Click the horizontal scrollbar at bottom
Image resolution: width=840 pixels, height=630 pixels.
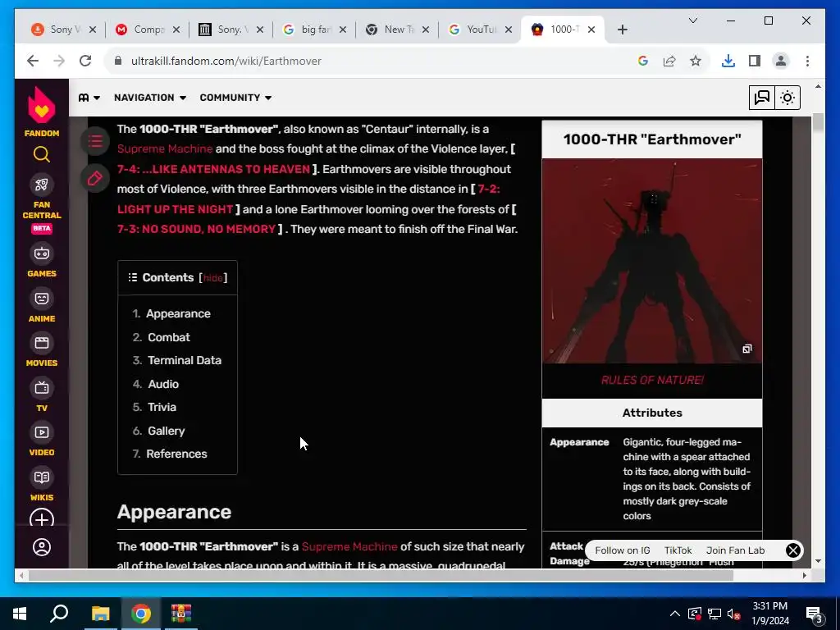pyautogui.click(x=381, y=575)
